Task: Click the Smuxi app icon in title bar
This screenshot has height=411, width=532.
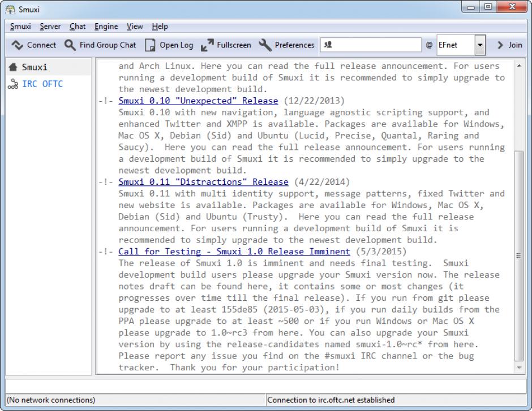Action: (x=10, y=10)
